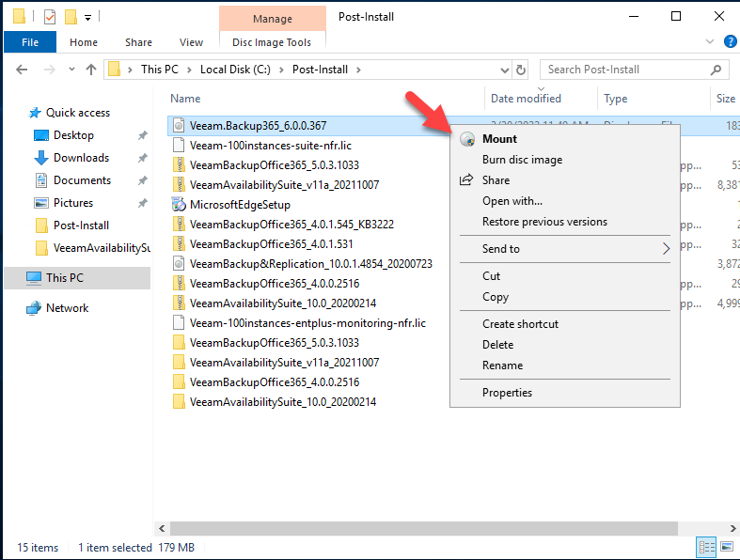Choose Copy from the context menu

564,297
